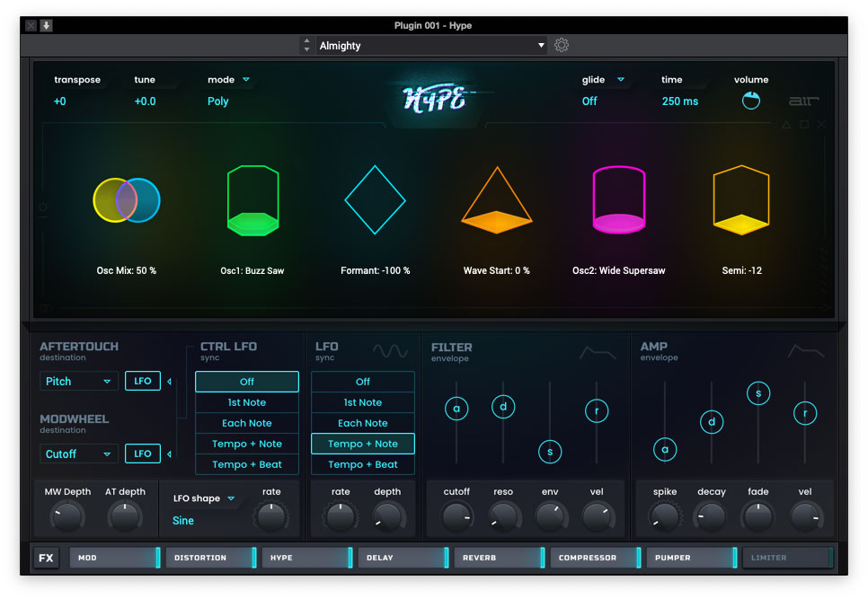Open the Aftertouch destination Pitch dropdown

pyautogui.click(x=79, y=382)
